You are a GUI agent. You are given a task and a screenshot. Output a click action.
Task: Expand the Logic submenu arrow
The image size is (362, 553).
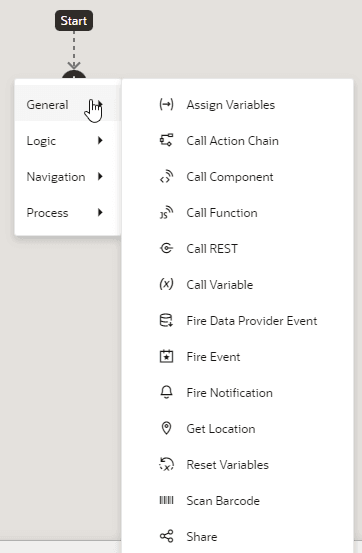(100, 141)
